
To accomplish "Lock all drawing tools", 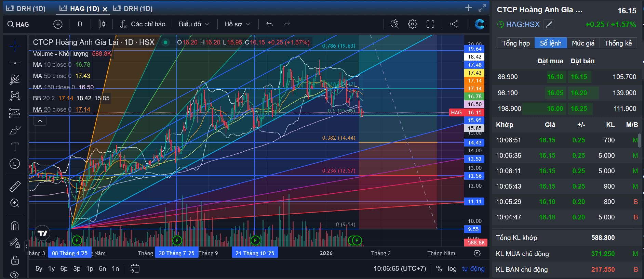I will click(x=15, y=260).
